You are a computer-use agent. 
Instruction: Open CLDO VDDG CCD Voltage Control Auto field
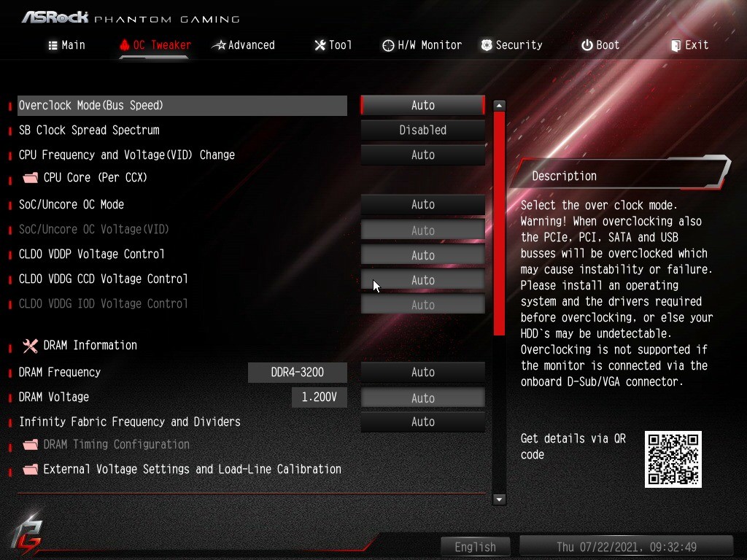pos(422,279)
